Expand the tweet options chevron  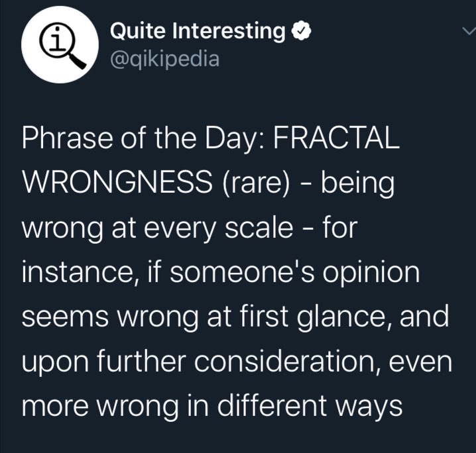(x=469, y=30)
